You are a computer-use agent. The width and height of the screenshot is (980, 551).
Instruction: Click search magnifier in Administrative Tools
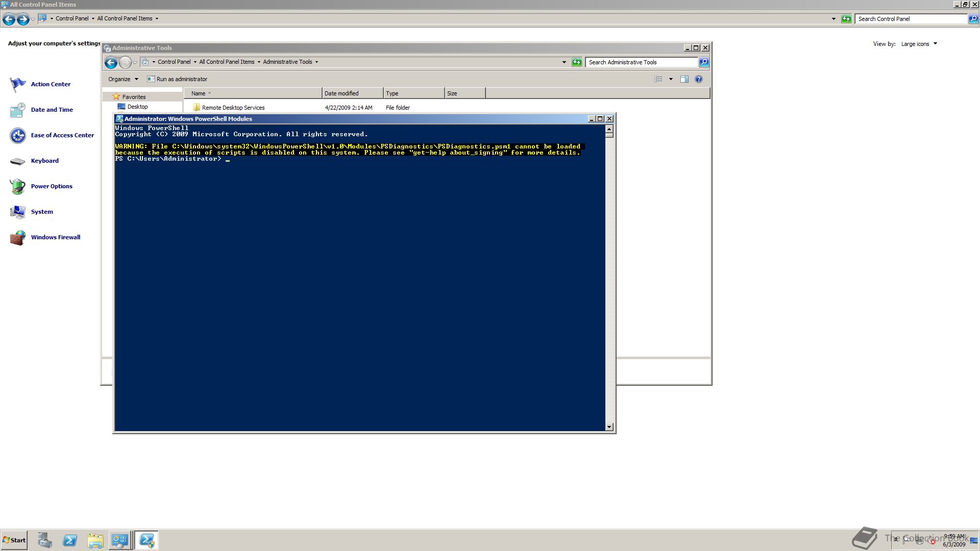point(704,62)
